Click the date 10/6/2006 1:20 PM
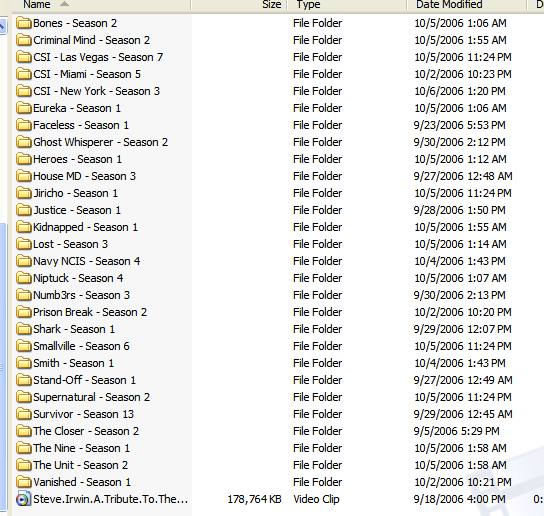The height and width of the screenshot is (516, 544). (460, 91)
